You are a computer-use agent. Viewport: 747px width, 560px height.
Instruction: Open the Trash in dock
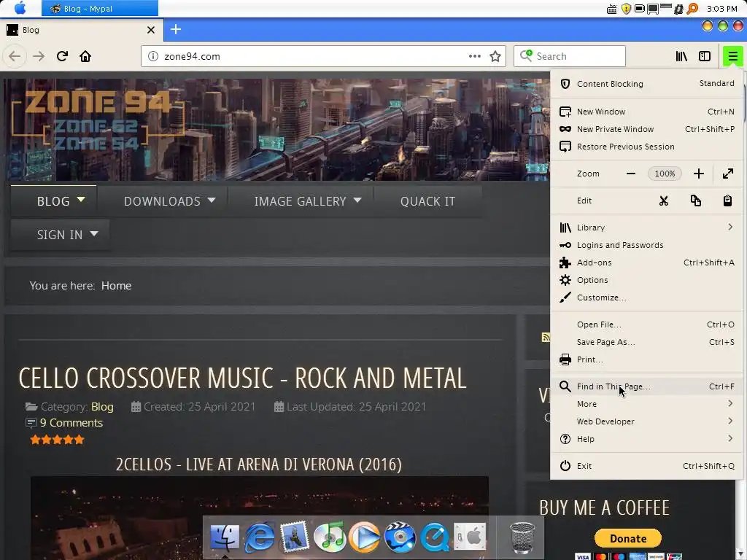522,537
